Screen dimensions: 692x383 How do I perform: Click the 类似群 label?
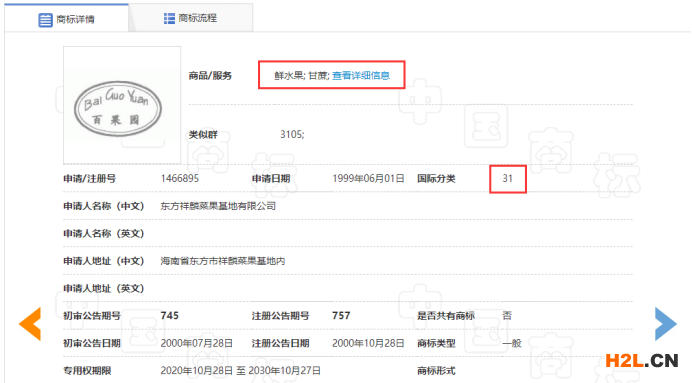203,135
